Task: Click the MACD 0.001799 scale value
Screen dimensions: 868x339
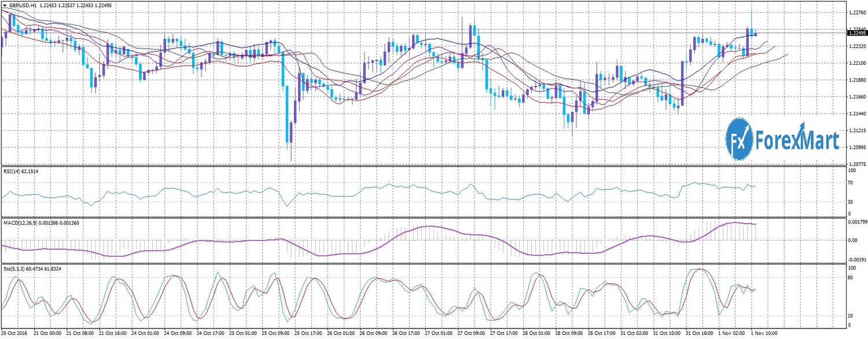Action: (x=856, y=223)
